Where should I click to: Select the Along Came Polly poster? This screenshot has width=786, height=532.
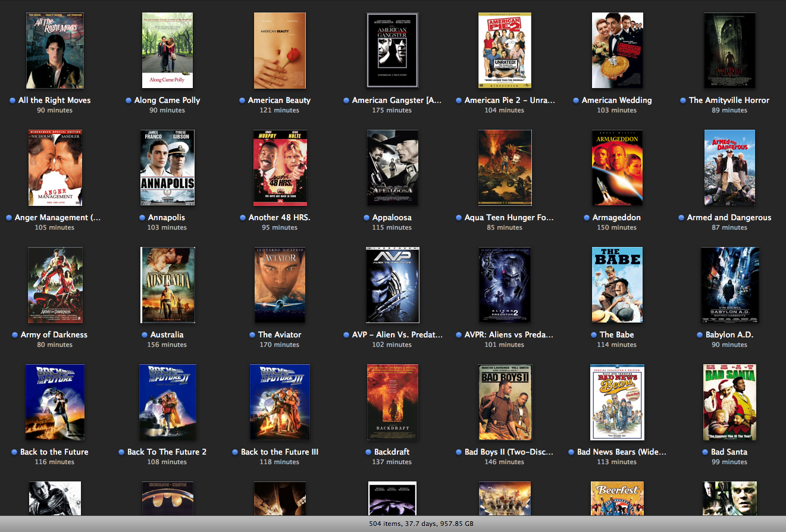coord(167,51)
